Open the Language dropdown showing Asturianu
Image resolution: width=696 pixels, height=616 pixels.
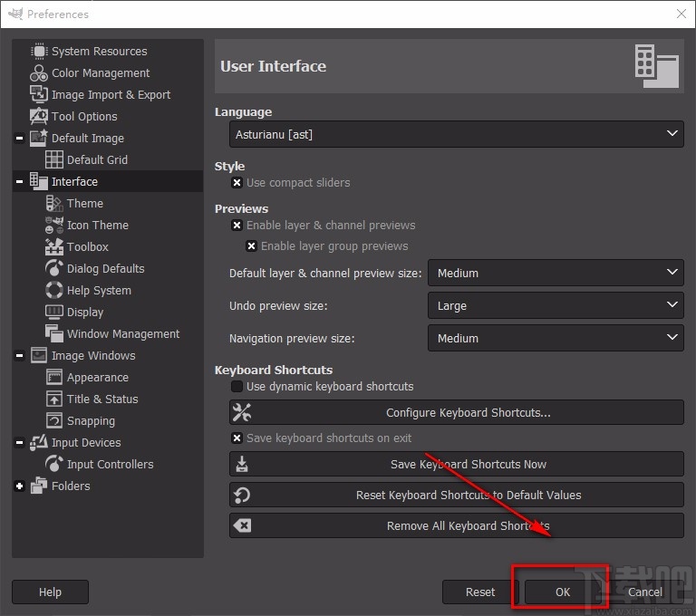click(x=456, y=134)
